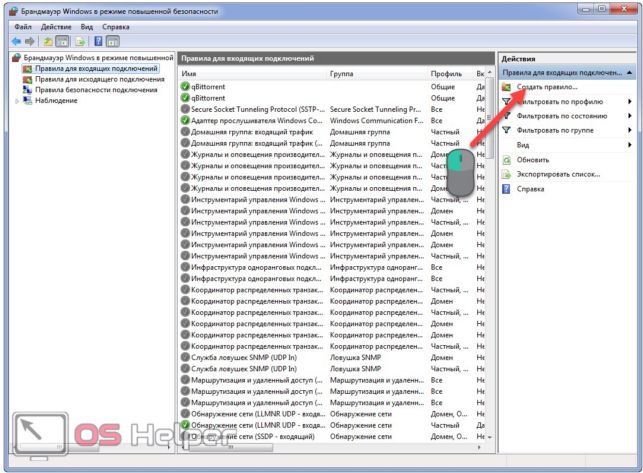Toggle the action pane toolbar icon
Image resolution: width=643 pixels, height=473 pixels.
[x=112, y=41]
